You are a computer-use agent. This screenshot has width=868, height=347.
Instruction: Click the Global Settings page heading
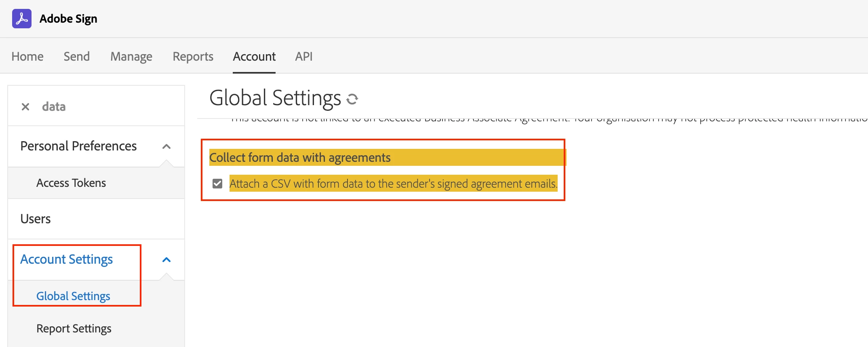(x=275, y=98)
